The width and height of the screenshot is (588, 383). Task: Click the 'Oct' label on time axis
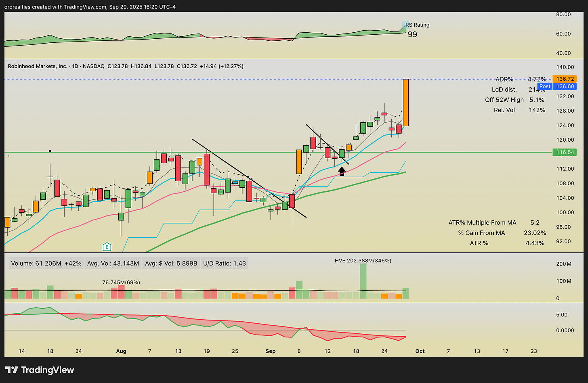click(420, 351)
